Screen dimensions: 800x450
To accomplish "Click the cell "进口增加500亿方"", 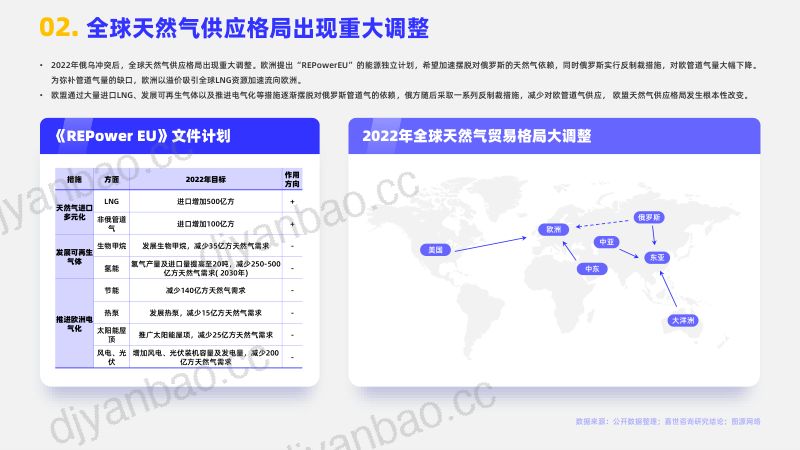I will click(x=206, y=202).
